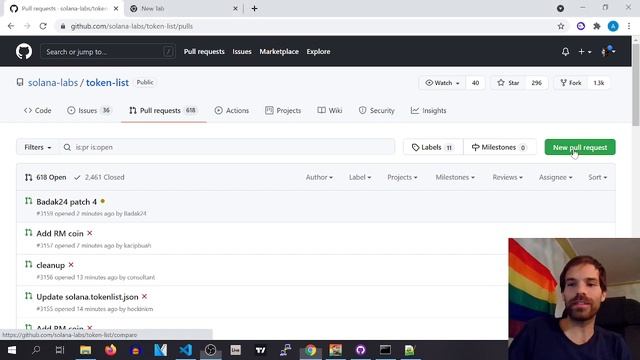
Task: Open the notifications bell
Action: [565, 52]
